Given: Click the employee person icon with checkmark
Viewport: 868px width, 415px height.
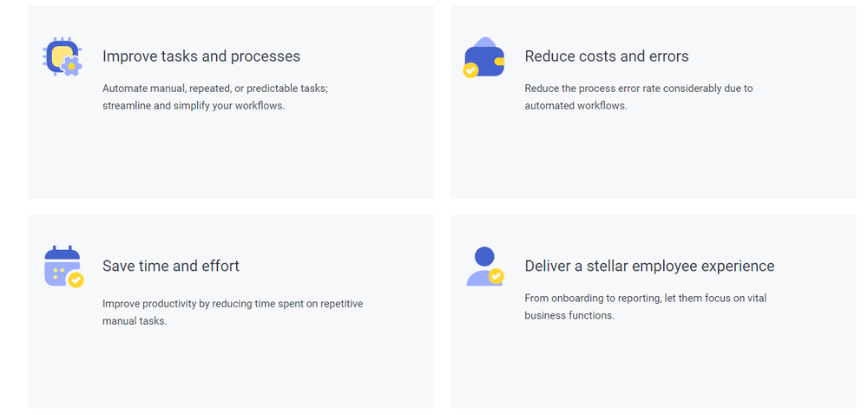Looking at the screenshot, I should tap(485, 267).
